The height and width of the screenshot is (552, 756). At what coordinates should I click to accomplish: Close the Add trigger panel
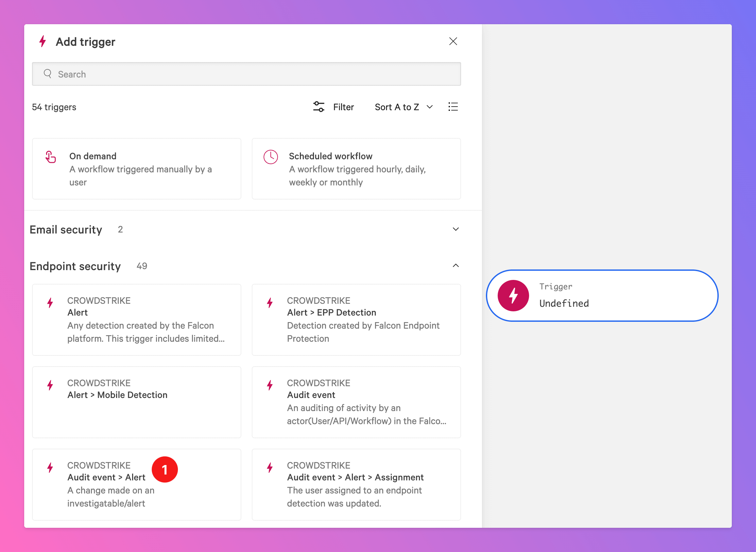coord(453,42)
